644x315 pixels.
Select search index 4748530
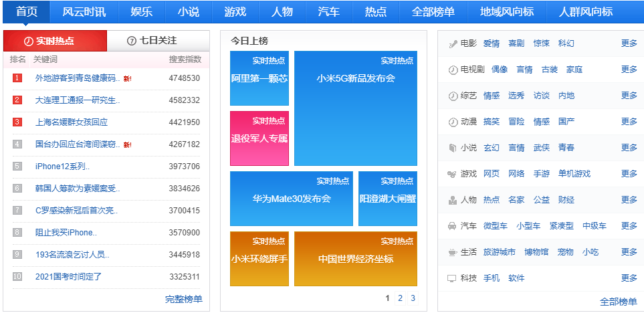185,78
